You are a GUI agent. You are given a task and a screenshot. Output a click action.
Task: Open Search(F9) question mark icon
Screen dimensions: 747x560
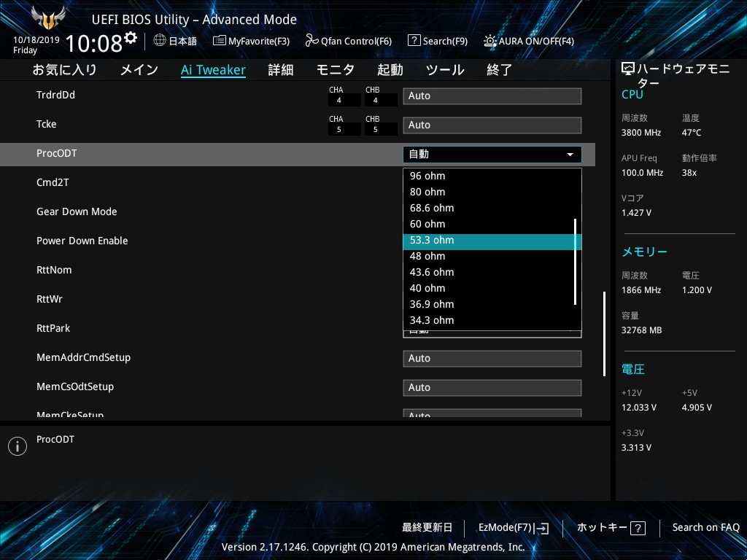pyautogui.click(x=414, y=41)
